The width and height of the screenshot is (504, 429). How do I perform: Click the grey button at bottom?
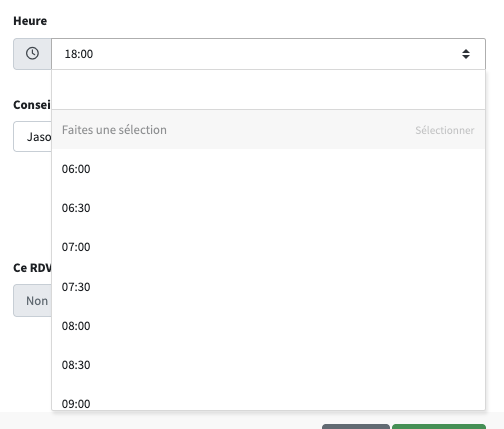pos(356,426)
